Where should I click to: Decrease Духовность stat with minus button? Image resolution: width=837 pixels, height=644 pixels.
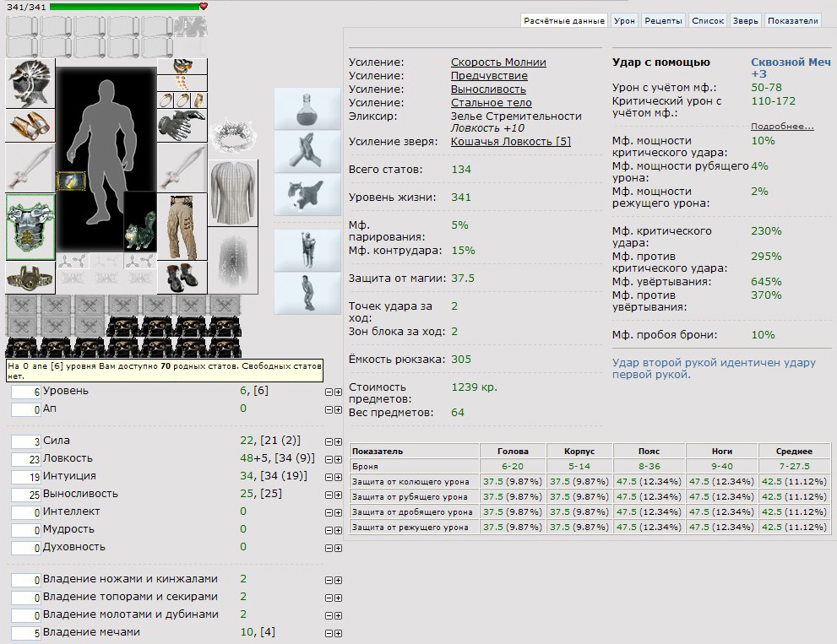click(x=329, y=548)
